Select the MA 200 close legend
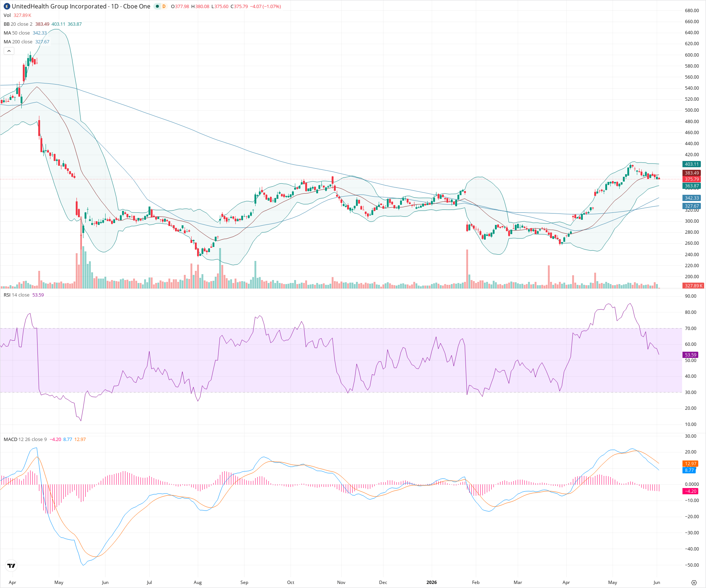This screenshot has height=588, width=706. point(18,42)
